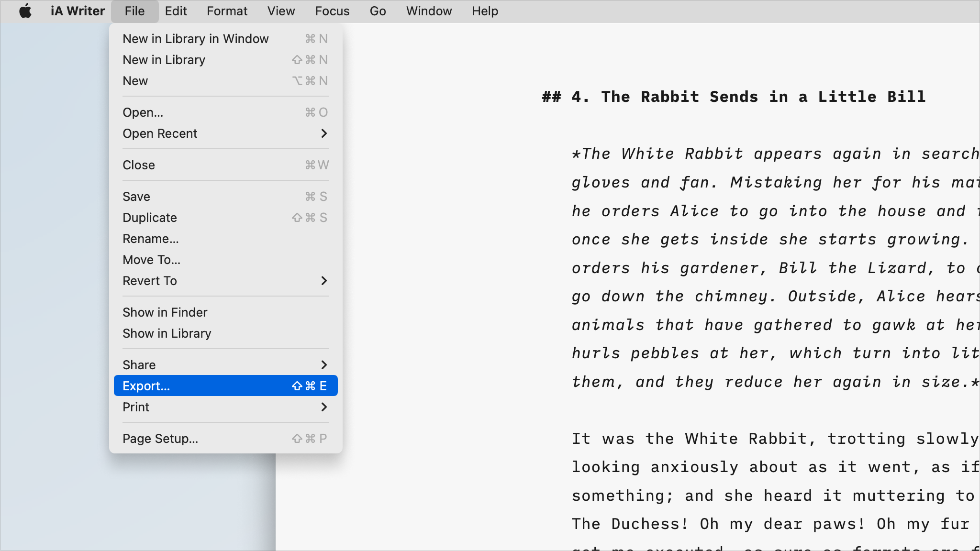Expand the Print submenu

tap(225, 407)
